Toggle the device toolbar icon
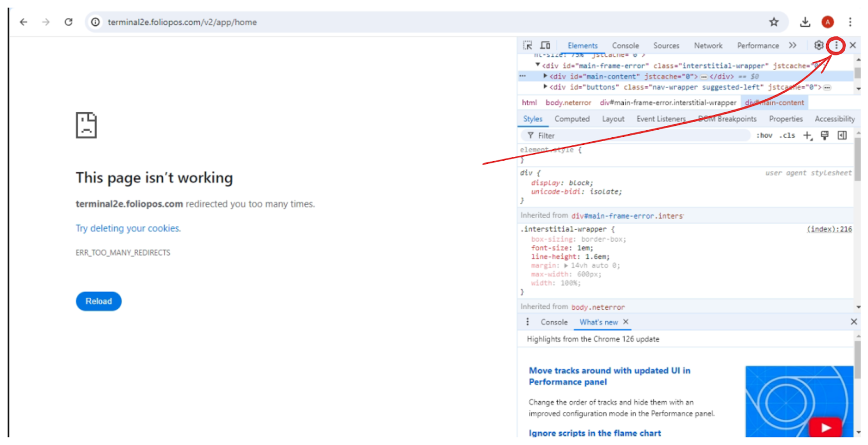The image size is (868, 445). pos(545,46)
